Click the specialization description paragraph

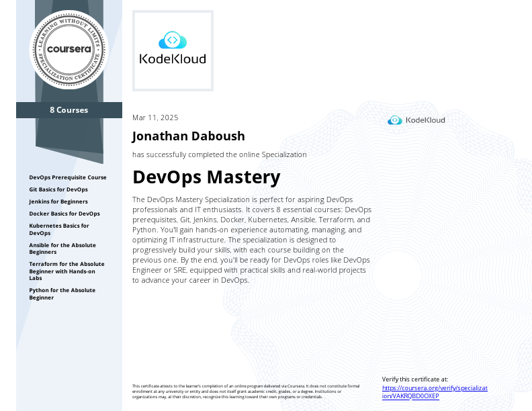tap(252, 240)
